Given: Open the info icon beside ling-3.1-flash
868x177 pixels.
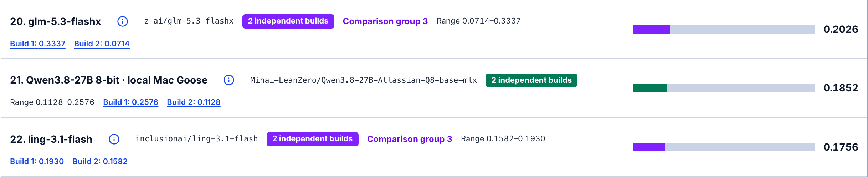Looking at the screenshot, I should point(114,139).
